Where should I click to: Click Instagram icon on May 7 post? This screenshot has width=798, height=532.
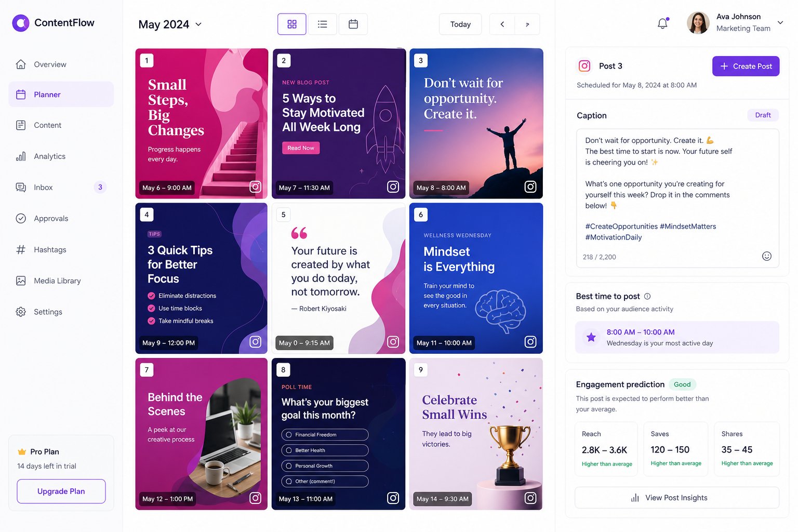coord(393,187)
